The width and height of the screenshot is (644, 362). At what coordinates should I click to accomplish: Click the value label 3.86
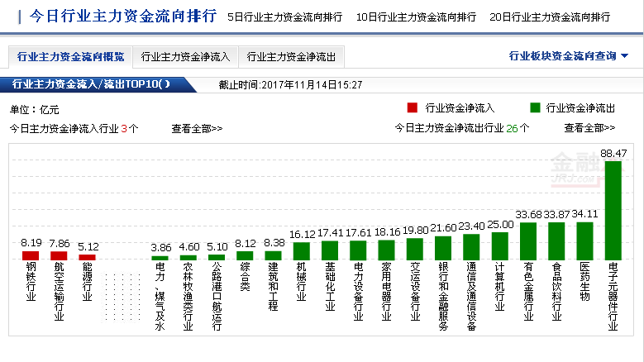click(160, 248)
